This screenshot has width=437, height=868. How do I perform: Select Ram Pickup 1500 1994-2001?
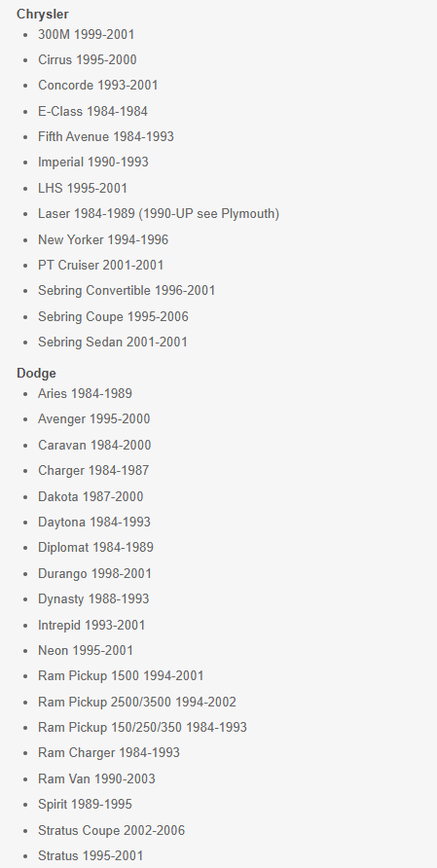[121, 676]
